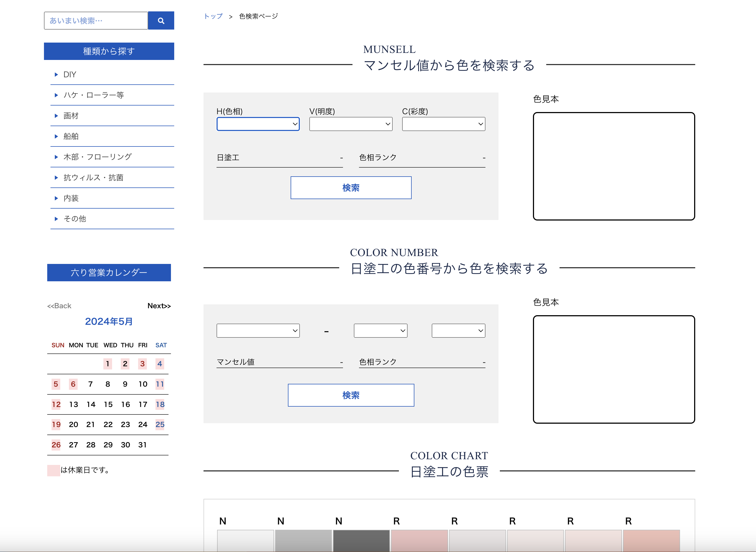Click the 2024年5月 calendar heading
Image resolution: width=756 pixels, height=552 pixels.
pyautogui.click(x=109, y=321)
